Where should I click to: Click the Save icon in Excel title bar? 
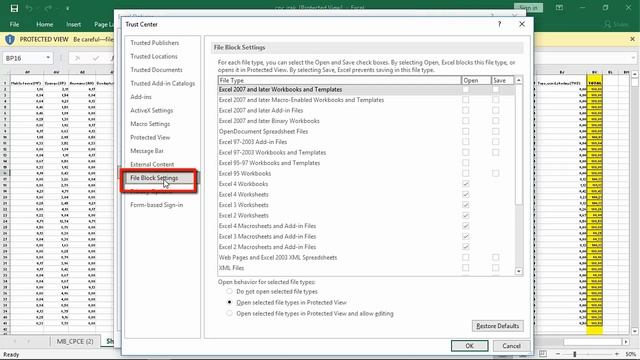14,8
